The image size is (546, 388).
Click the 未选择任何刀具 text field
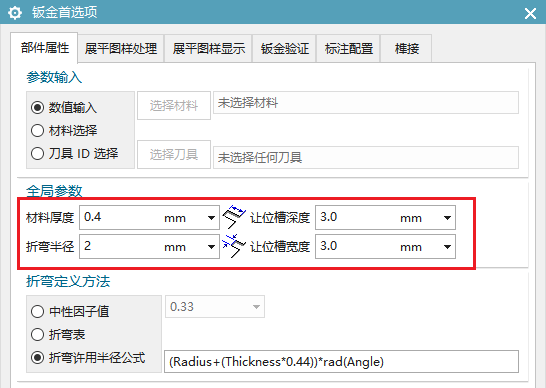(x=366, y=157)
